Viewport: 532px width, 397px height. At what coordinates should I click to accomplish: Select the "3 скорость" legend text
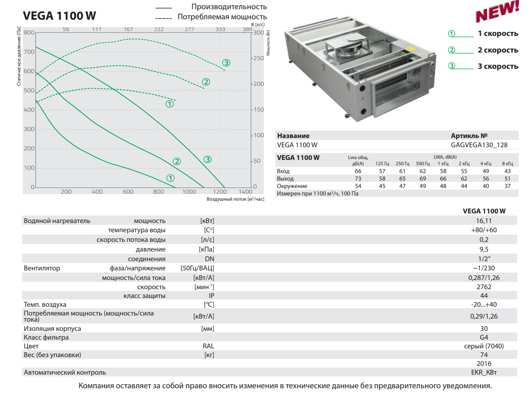click(498, 66)
